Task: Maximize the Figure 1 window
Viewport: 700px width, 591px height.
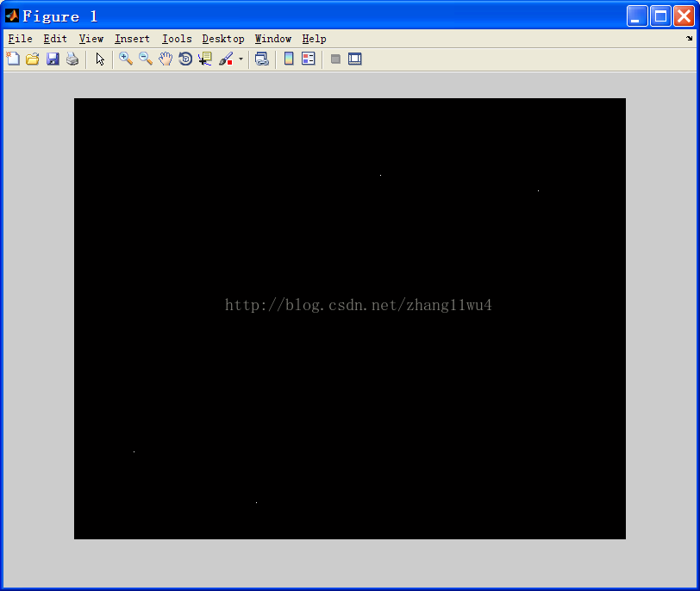Action: pos(660,16)
